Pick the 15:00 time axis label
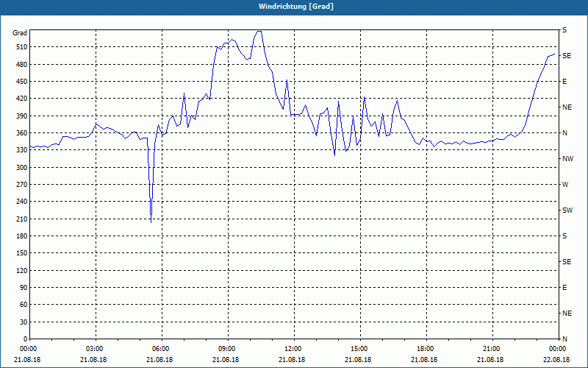This screenshot has width=588, height=368. [x=359, y=349]
